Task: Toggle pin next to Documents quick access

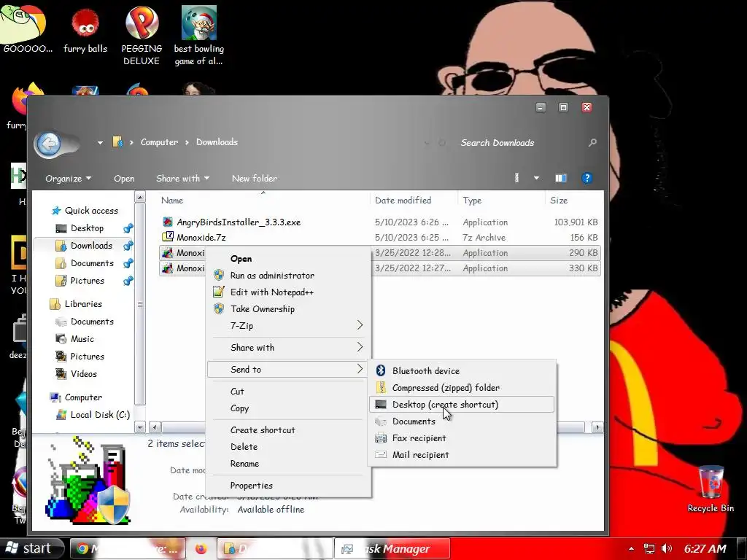Action: point(128,263)
